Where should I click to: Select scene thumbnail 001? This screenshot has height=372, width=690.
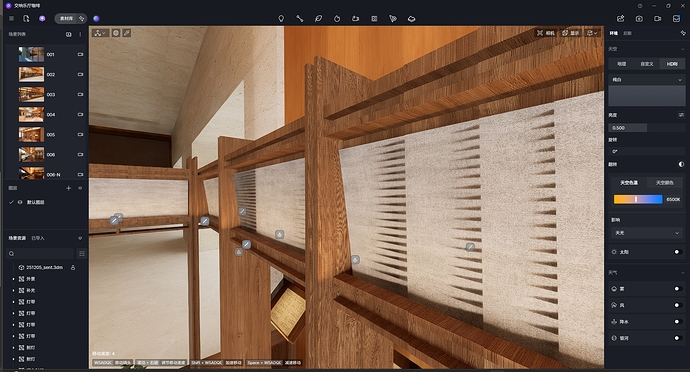(31, 54)
